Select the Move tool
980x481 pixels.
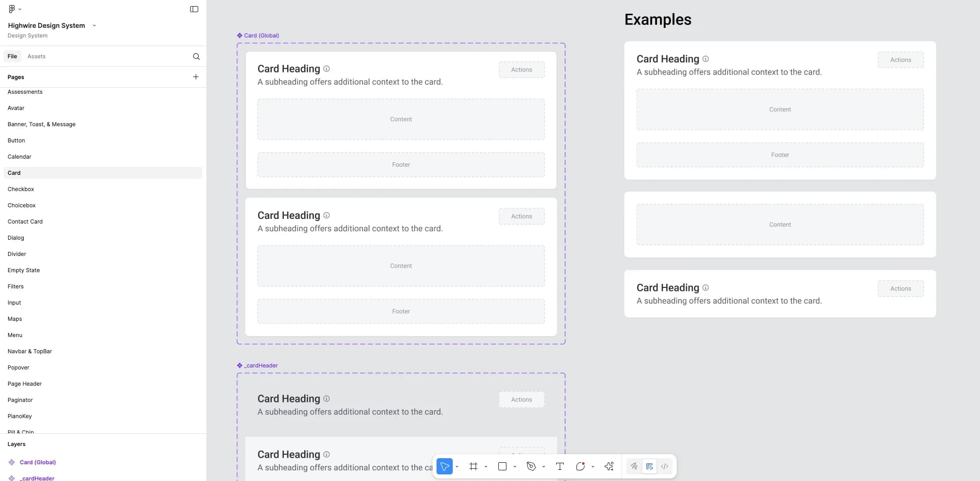pos(445,466)
